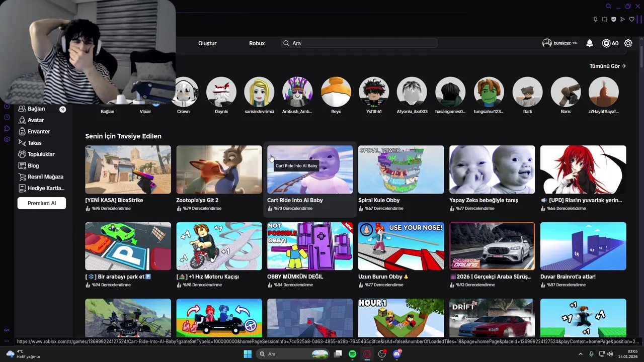Screen dimensions: 644x362
Task: Click the Windows taskbar search box
Action: (293, 354)
